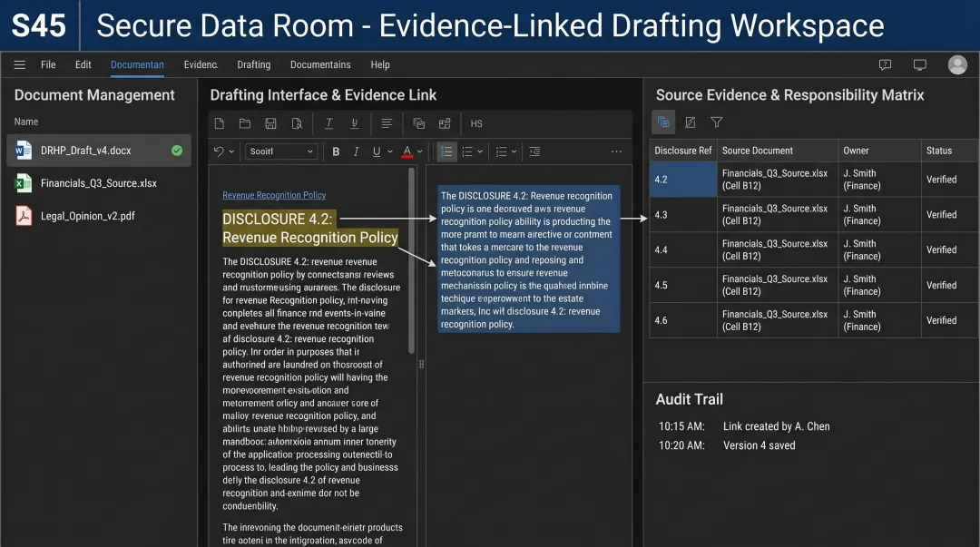Open the more options ellipsis
Image resolution: width=980 pixels, height=547 pixels.
[x=616, y=151]
